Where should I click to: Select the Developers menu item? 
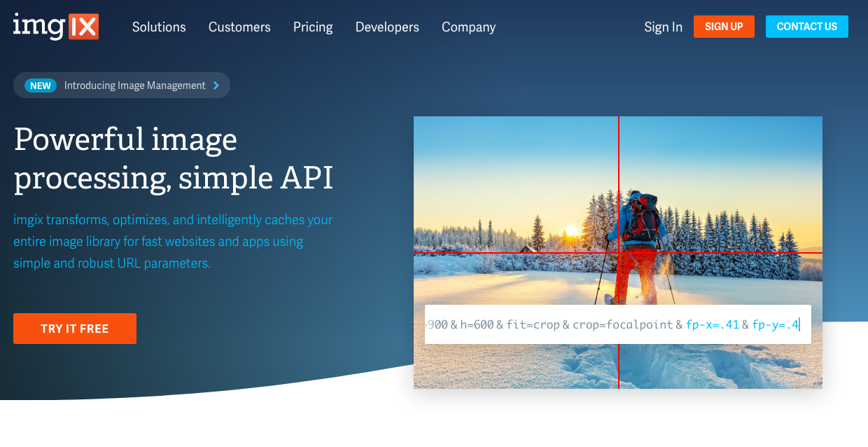pos(387,27)
